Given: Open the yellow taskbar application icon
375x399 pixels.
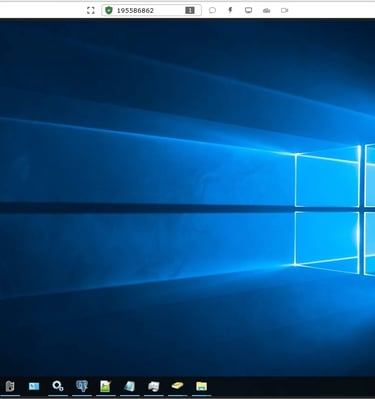Looking at the screenshot, I should [177, 386].
